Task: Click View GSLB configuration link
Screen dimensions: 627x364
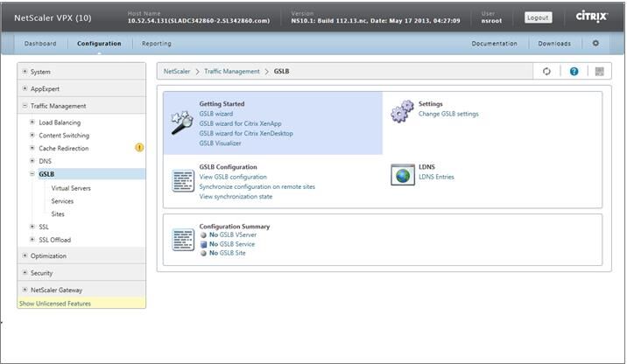Action: pos(233,177)
